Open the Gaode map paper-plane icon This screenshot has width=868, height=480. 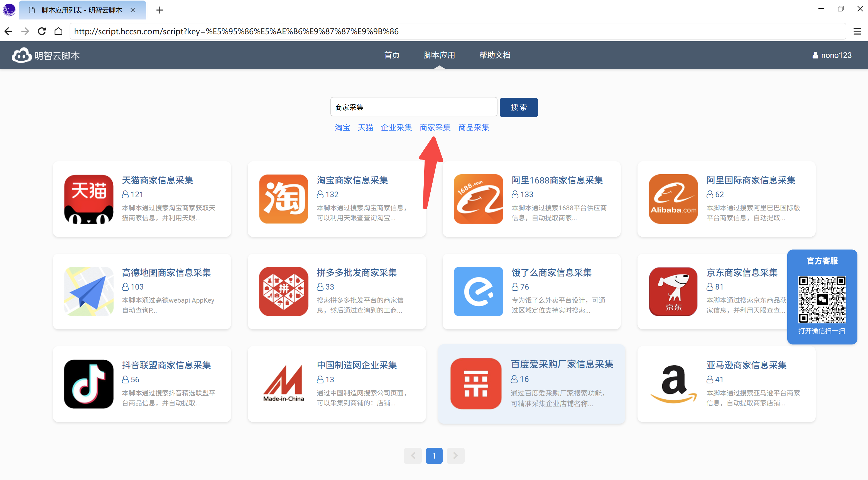[89, 291]
